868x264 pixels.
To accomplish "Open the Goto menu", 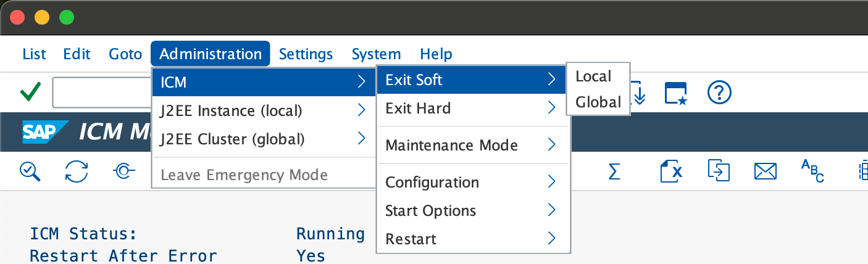I will click(125, 54).
